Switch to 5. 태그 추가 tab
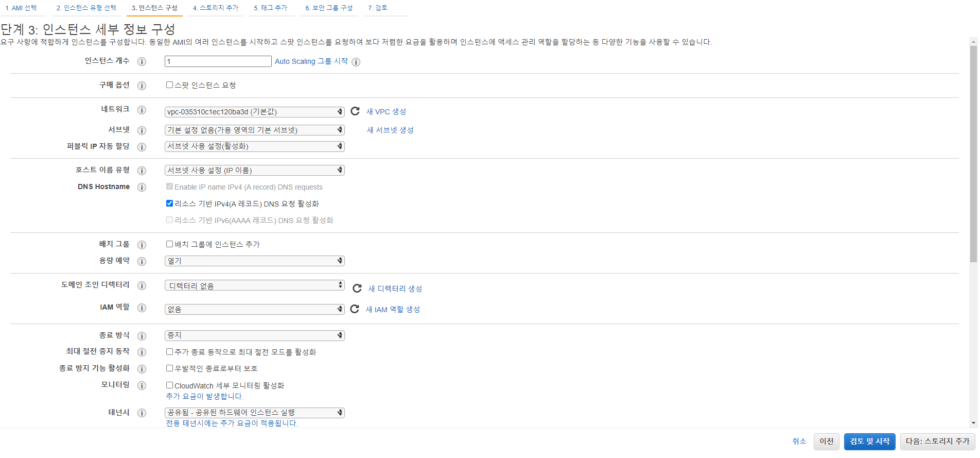 271,8
